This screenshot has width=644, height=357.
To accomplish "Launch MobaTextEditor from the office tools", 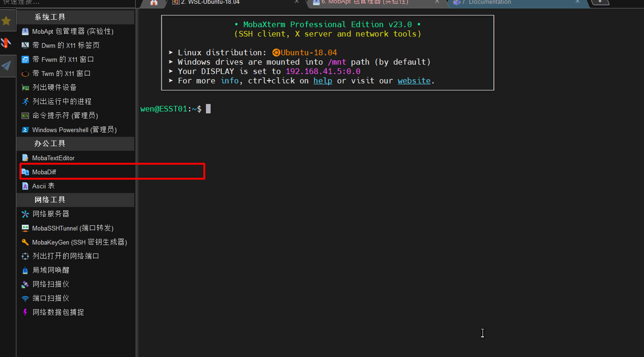I will (53, 158).
